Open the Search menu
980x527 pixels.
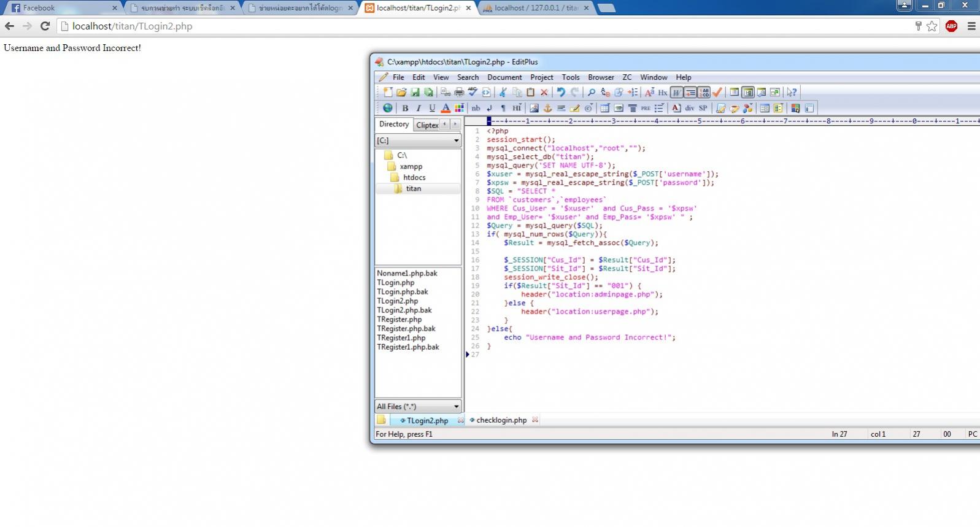point(468,77)
